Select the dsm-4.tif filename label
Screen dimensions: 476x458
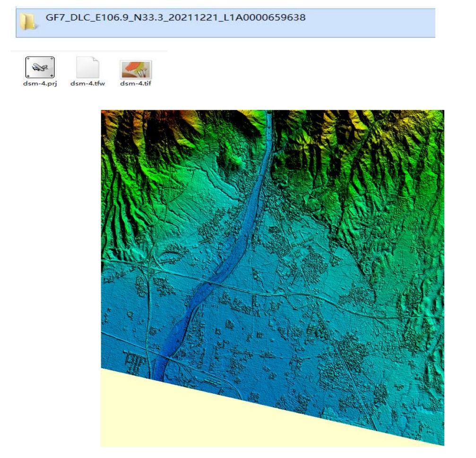click(136, 84)
